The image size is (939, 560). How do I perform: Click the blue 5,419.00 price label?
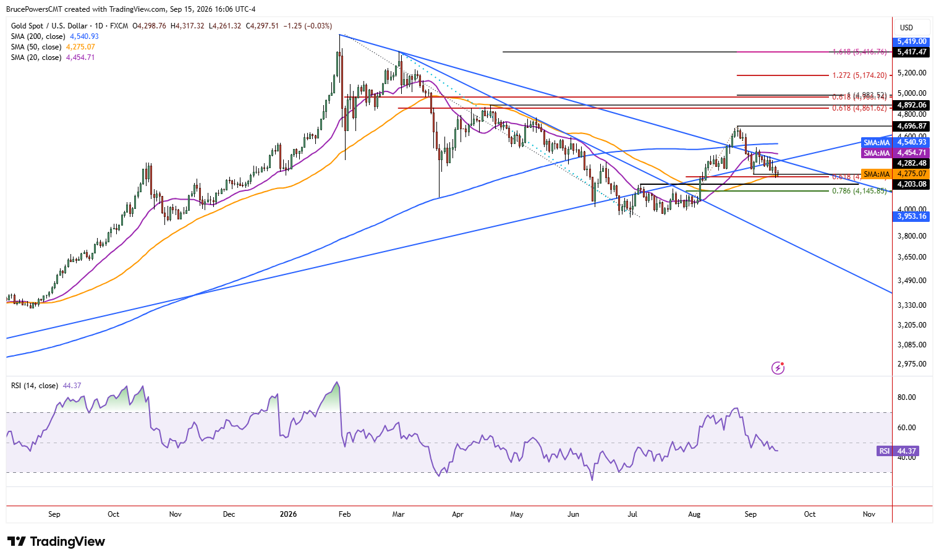[912, 42]
